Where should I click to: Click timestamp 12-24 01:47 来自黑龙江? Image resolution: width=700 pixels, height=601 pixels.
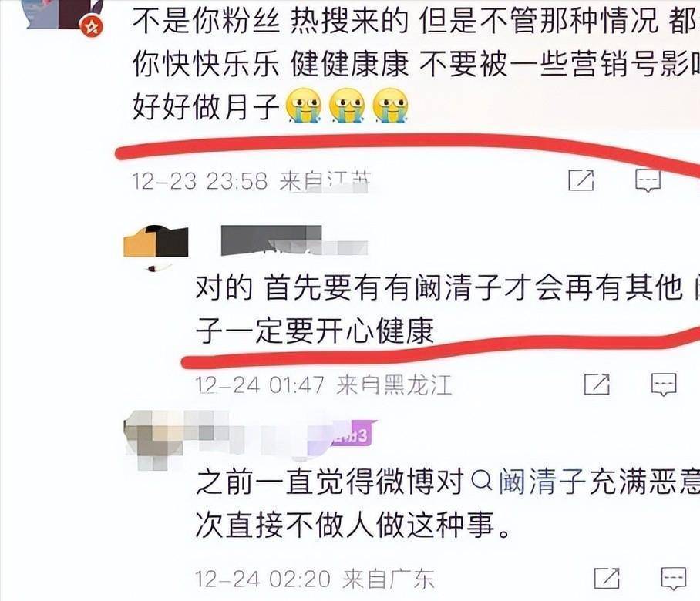[324, 384]
